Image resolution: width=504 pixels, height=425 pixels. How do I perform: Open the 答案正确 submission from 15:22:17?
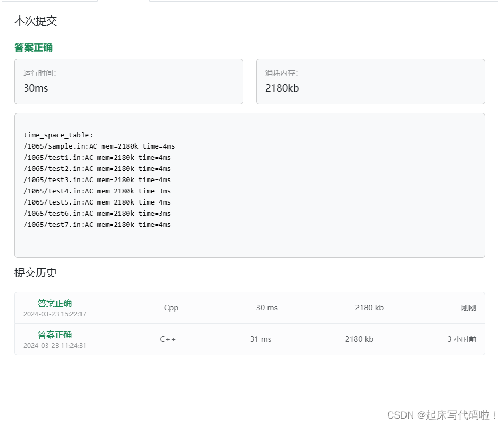[x=55, y=303]
